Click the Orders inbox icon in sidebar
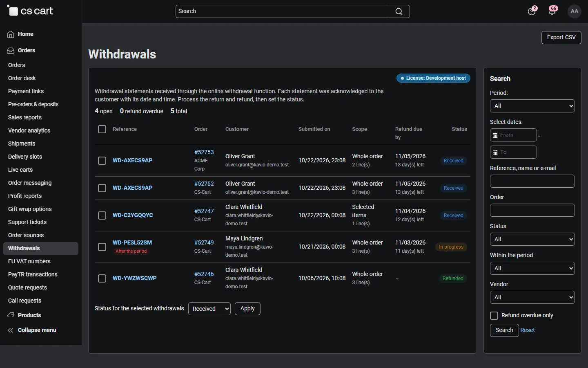 point(11,51)
